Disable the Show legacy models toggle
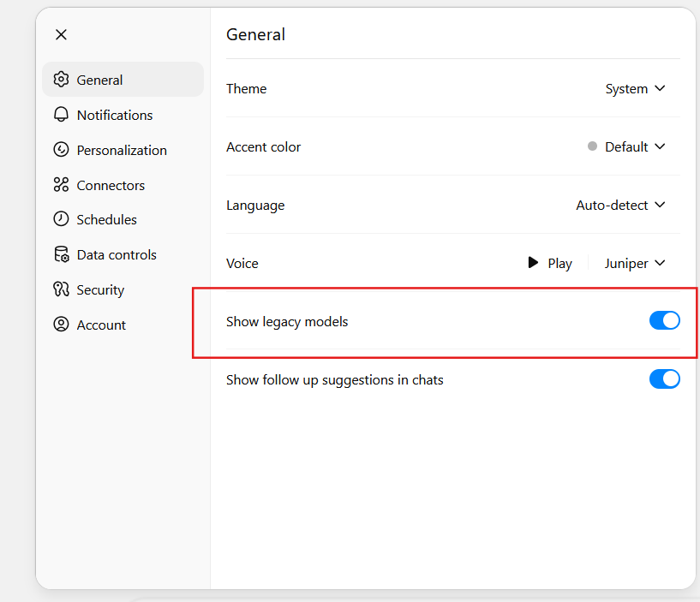The image size is (700, 602). coord(664,321)
